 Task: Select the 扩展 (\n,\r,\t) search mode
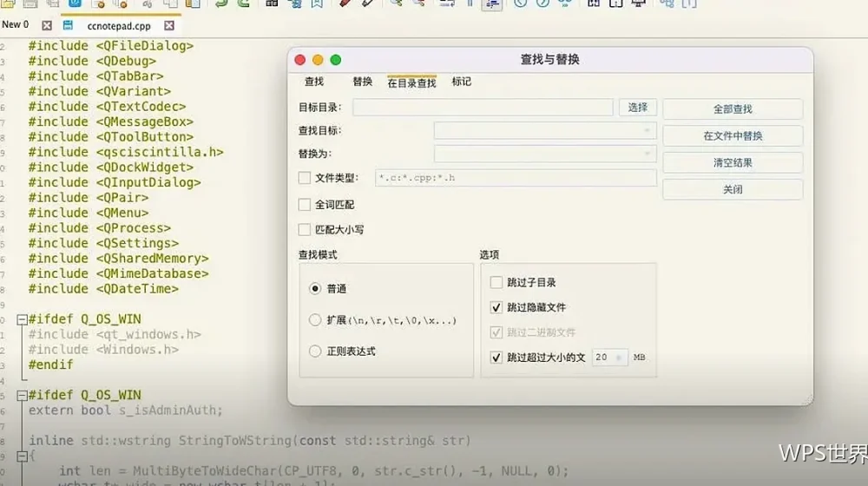(315, 320)
